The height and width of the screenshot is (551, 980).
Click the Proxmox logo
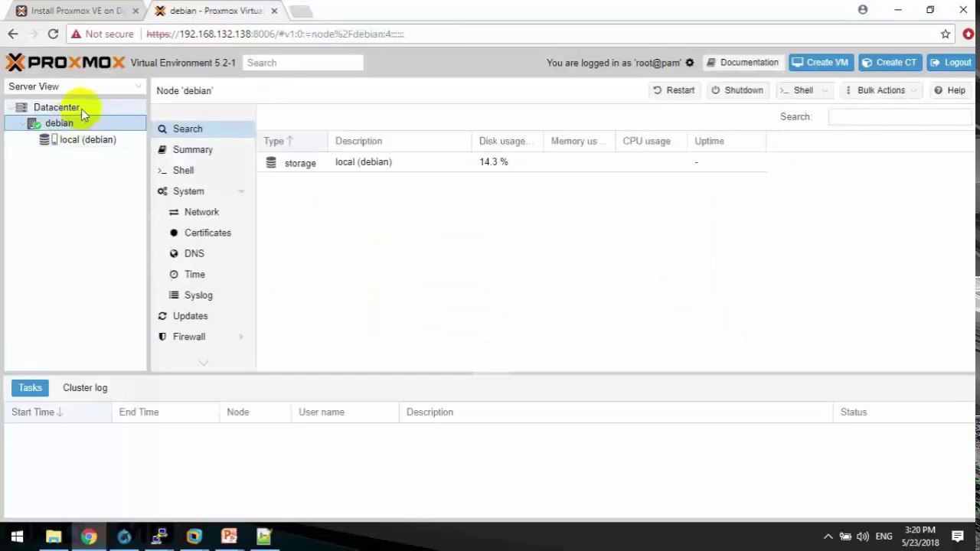tap(65, 62)
